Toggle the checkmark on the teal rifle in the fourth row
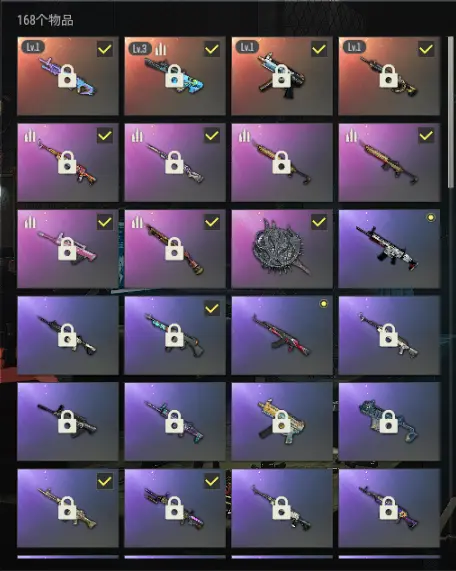This screenshot has width=456, height=571. [212, 308]
